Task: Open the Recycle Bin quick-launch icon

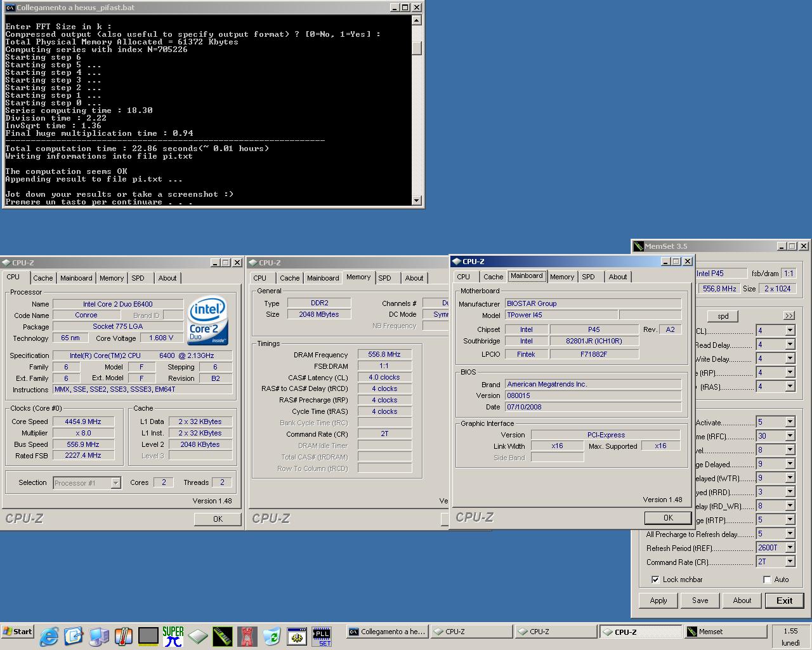Action: click(272, 635)
